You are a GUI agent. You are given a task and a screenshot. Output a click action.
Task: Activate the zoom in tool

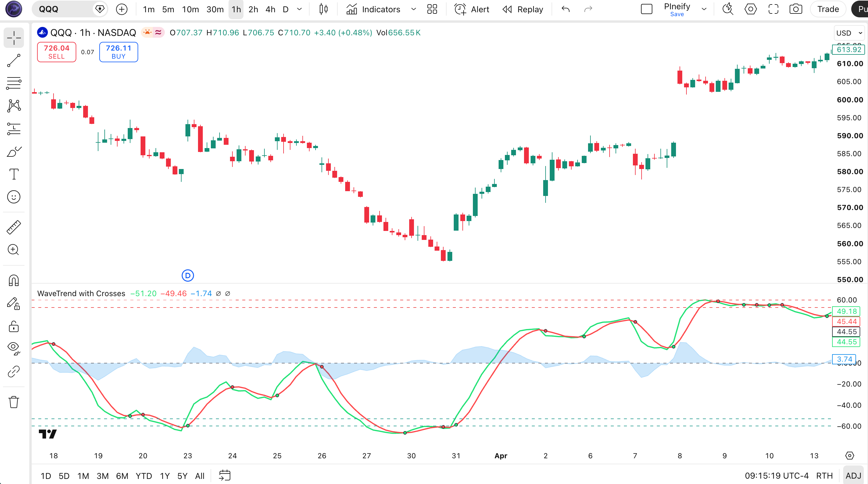(x=14, y=250)
